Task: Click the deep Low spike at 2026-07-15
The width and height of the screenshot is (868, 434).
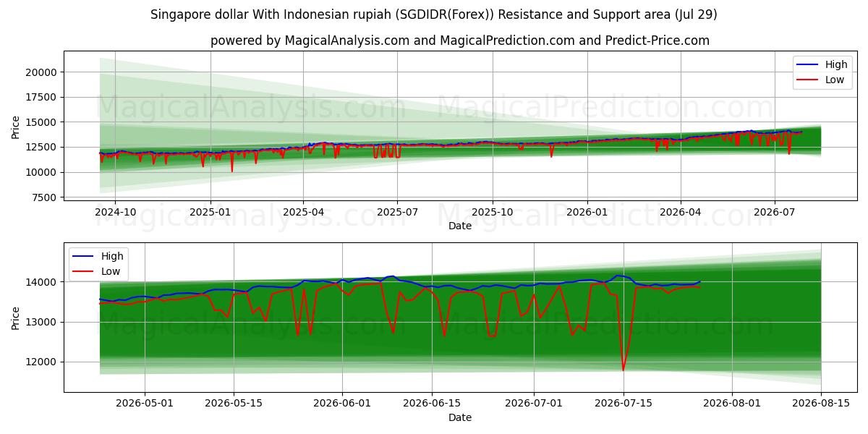Action: [x=623, y=370]
